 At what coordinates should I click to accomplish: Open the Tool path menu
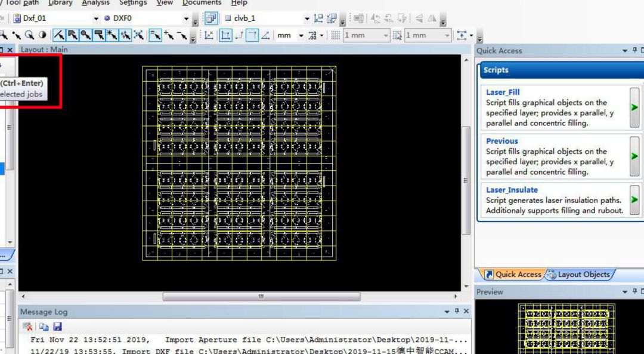click(x=21, y=3)
